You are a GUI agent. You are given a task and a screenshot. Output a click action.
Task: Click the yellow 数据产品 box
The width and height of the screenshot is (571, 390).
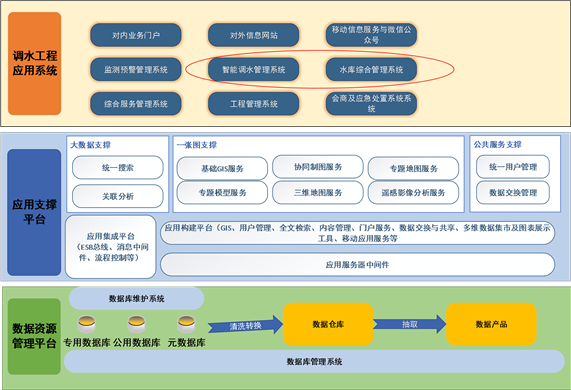tap(491, 324)
